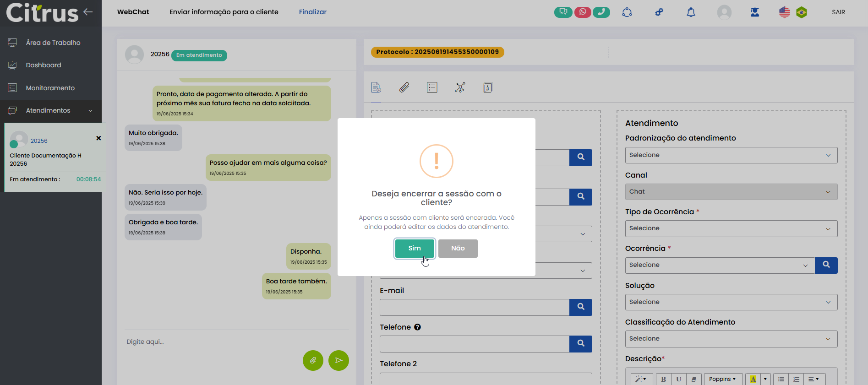Click the green phone call icon
This screenshot has width=868, height=385.
point(601,12)
